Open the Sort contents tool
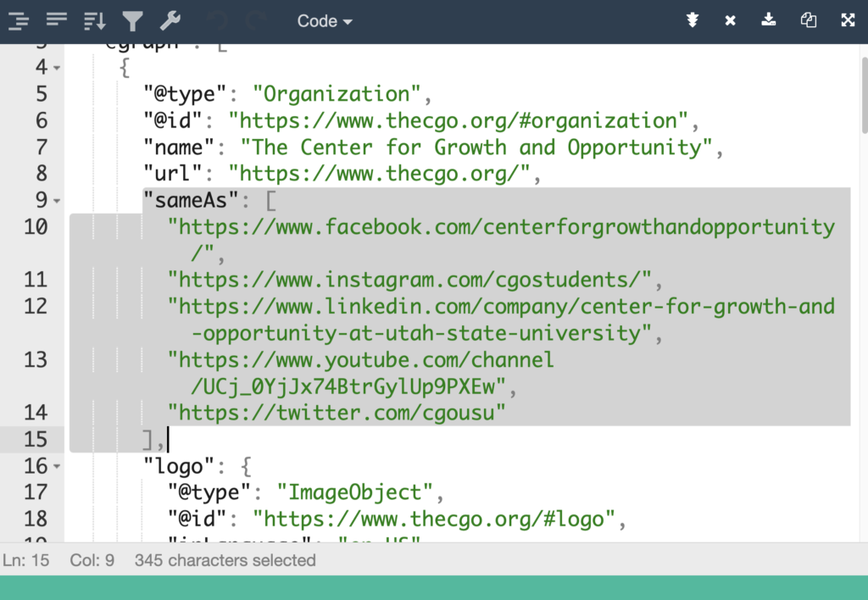The width and height of the screenshot is (868, 600). pos(95,21)
